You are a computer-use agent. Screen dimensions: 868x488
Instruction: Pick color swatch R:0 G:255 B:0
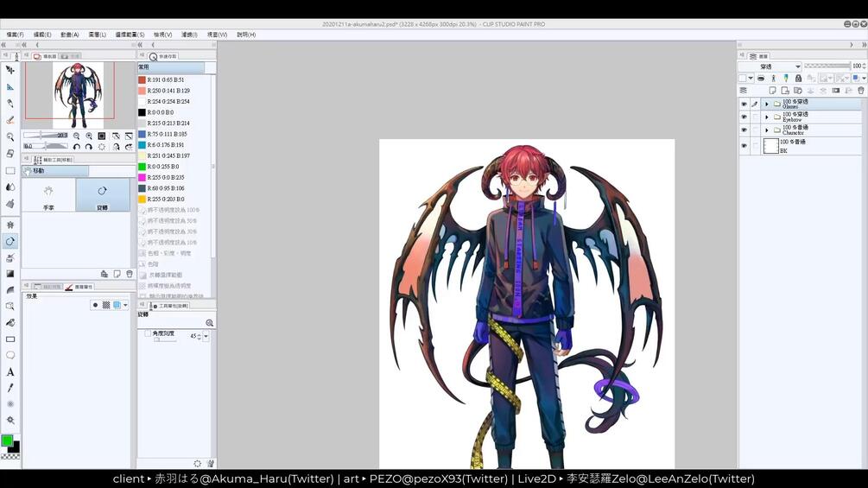coord(142,167)
